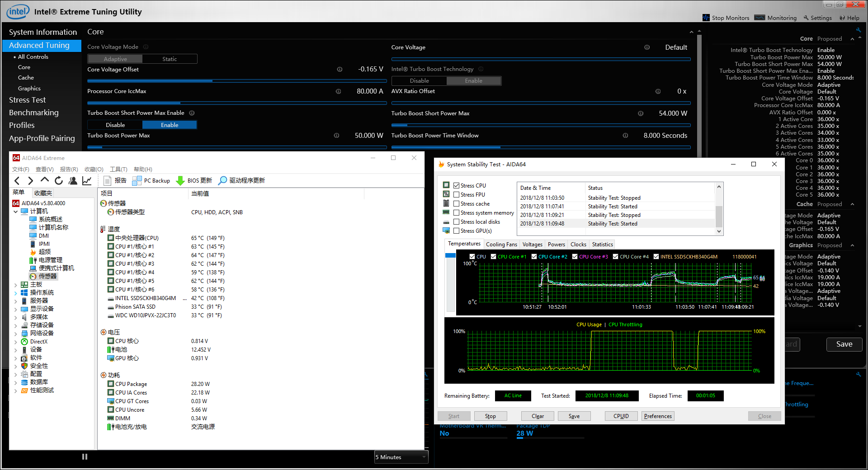
Task: Click the Preferences button
Action: tap(658, 416)
